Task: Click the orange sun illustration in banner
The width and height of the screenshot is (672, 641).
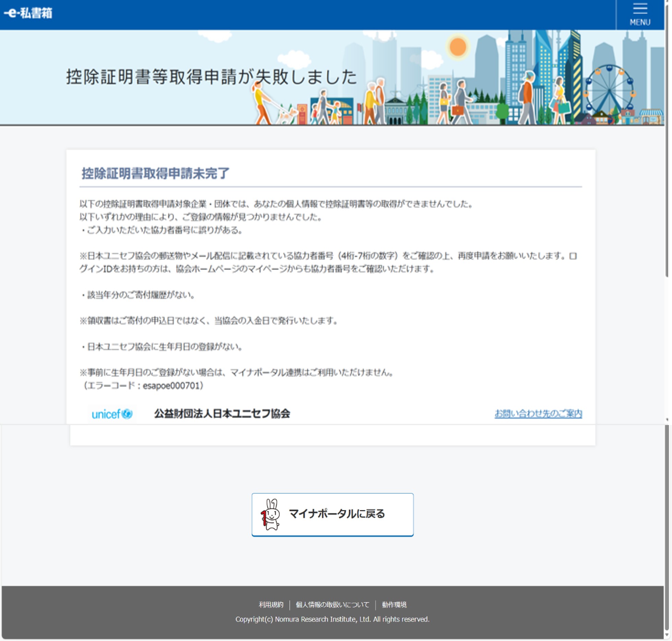Action: click(458, 47)
